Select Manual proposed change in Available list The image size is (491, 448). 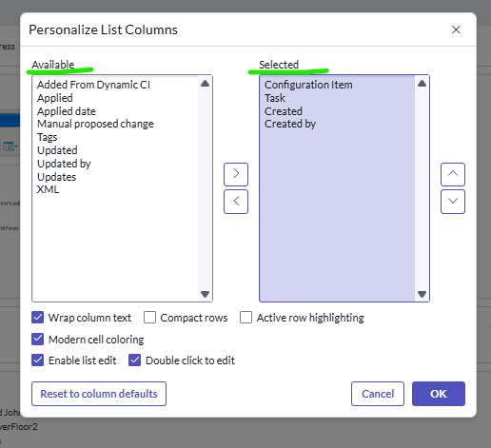(95, 124)
